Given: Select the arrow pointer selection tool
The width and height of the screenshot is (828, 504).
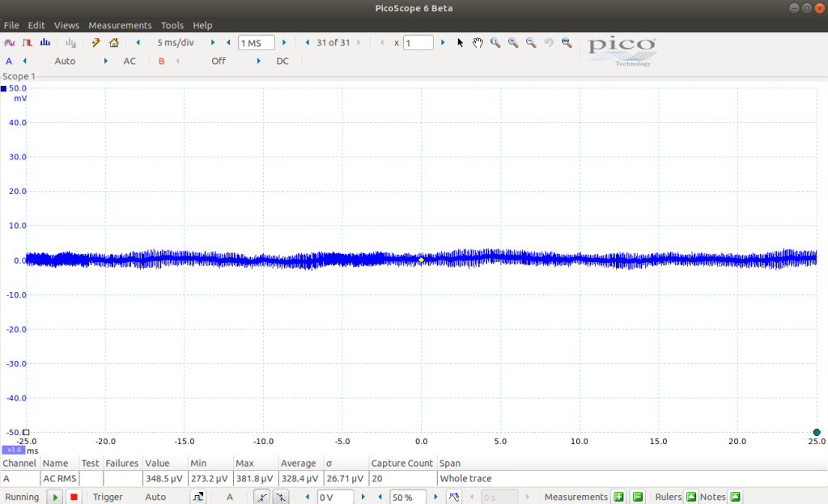Looking at the screenshot, I should click(x=460, y=43).
